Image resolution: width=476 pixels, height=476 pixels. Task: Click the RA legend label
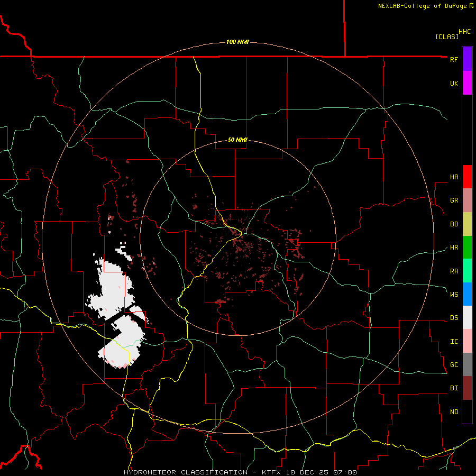454,271
